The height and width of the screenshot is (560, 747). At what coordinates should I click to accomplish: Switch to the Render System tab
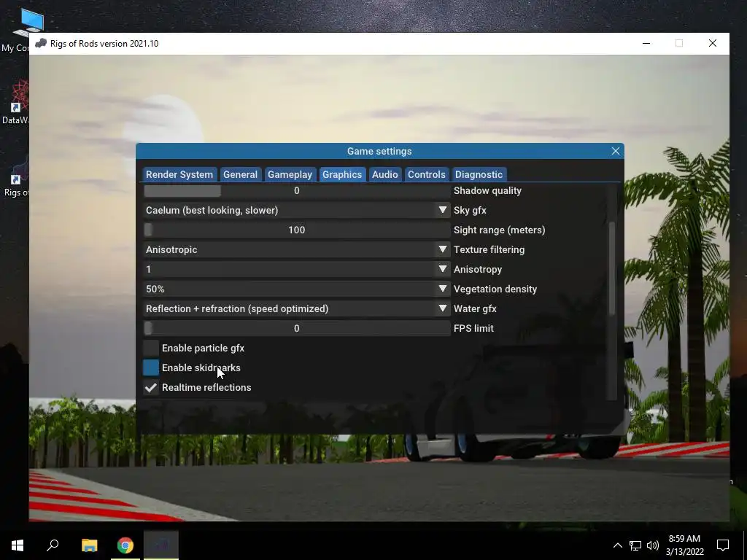179,174
